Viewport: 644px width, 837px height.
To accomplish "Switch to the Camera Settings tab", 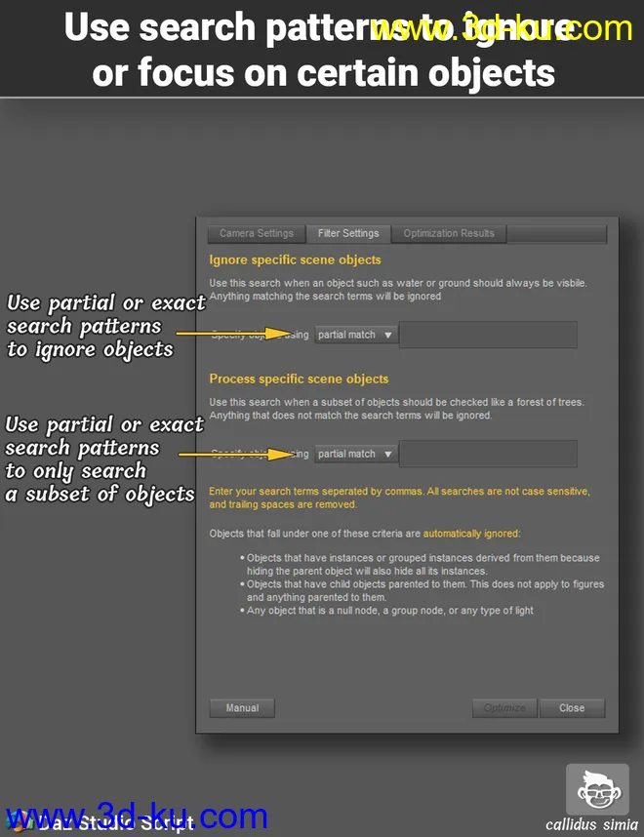I will tap(256, 234).
